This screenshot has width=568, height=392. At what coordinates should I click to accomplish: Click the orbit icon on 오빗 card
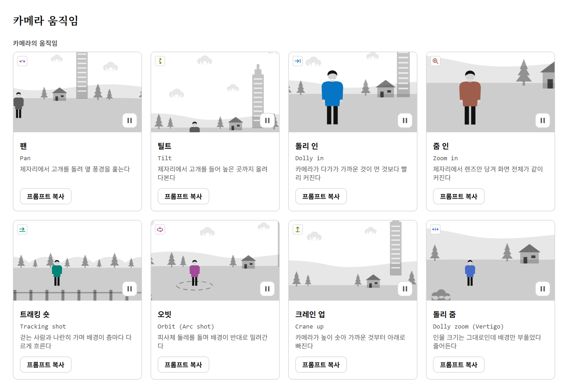(160, 229)
